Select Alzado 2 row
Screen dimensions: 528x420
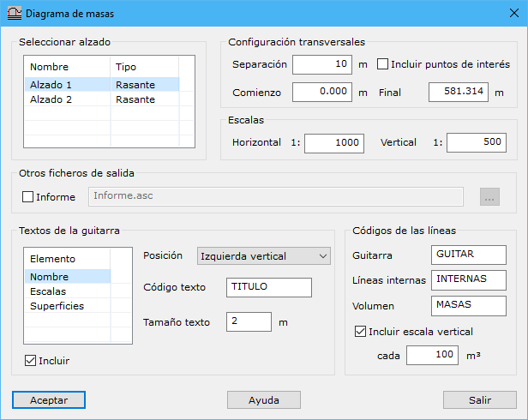tap(102, 99)
